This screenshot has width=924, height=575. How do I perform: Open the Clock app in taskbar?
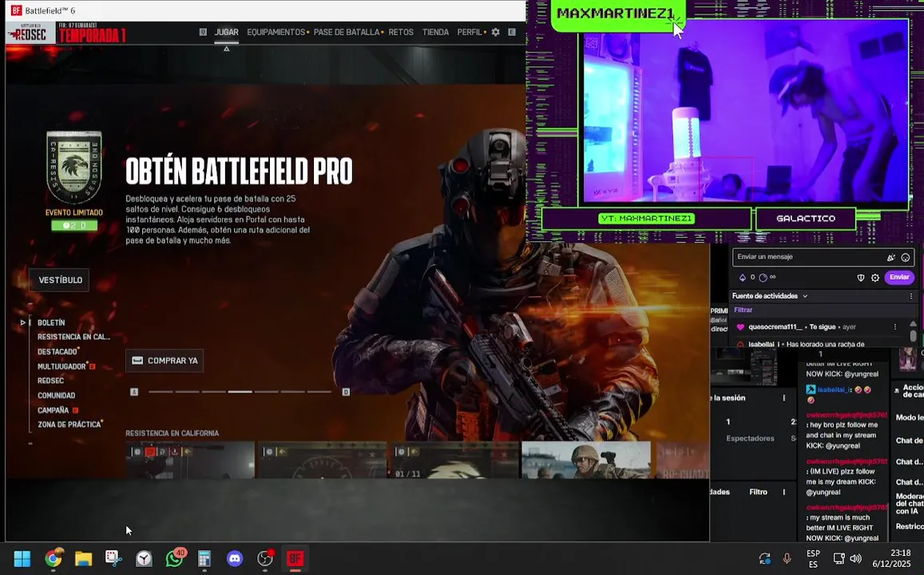click(x=144, y=558)
